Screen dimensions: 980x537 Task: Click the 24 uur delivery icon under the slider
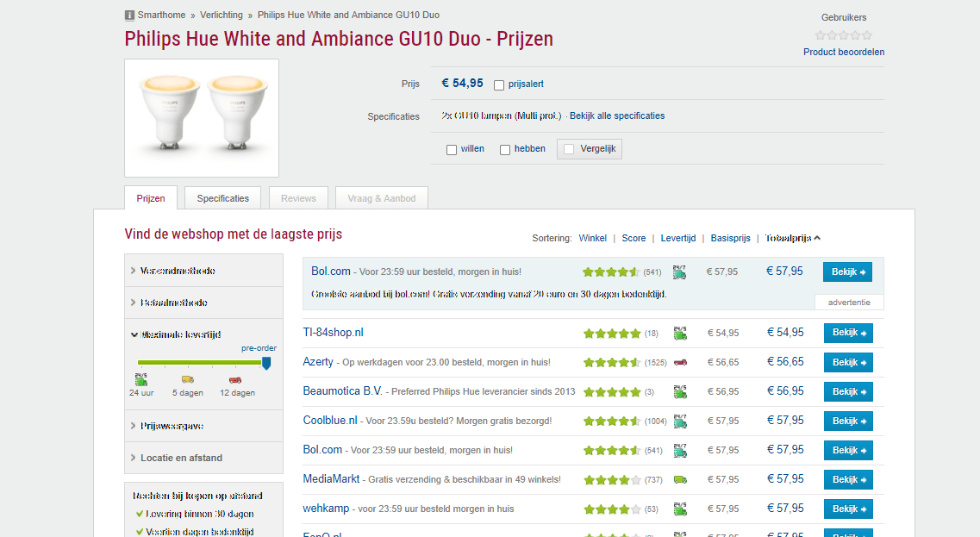tap(141, 379)
